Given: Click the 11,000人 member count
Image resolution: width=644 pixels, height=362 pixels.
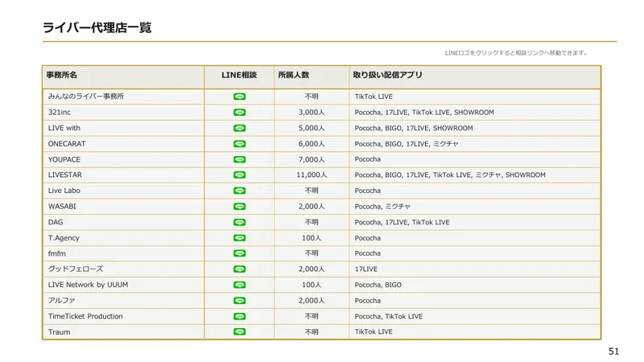Looking at the screenshot, I should [312, 175].
